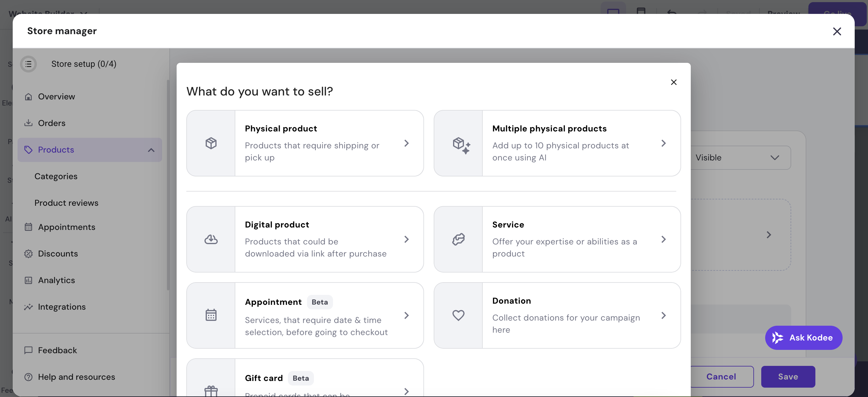Open the Analytics sidebar item
Screen dimensions: 868x397
56,280
